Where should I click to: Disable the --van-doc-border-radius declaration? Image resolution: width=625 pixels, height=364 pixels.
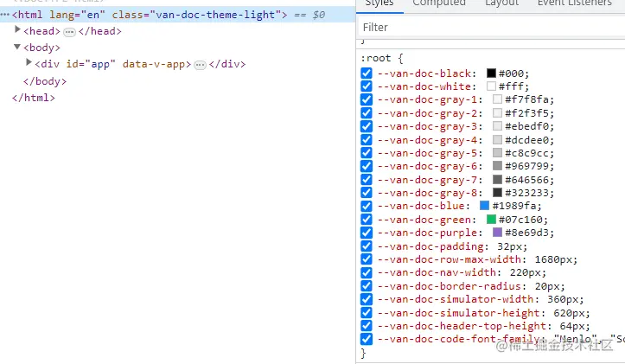(x=367, y=286)
